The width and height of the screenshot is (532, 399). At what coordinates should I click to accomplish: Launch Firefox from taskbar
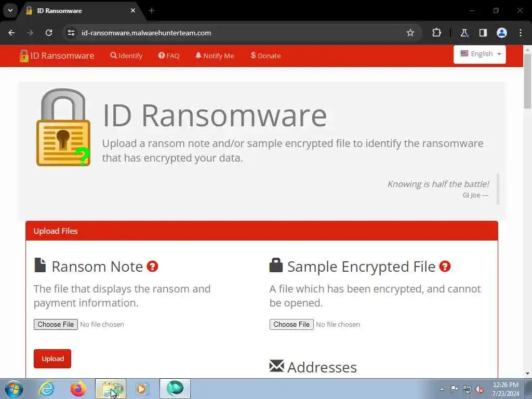[x=78, y=389]
